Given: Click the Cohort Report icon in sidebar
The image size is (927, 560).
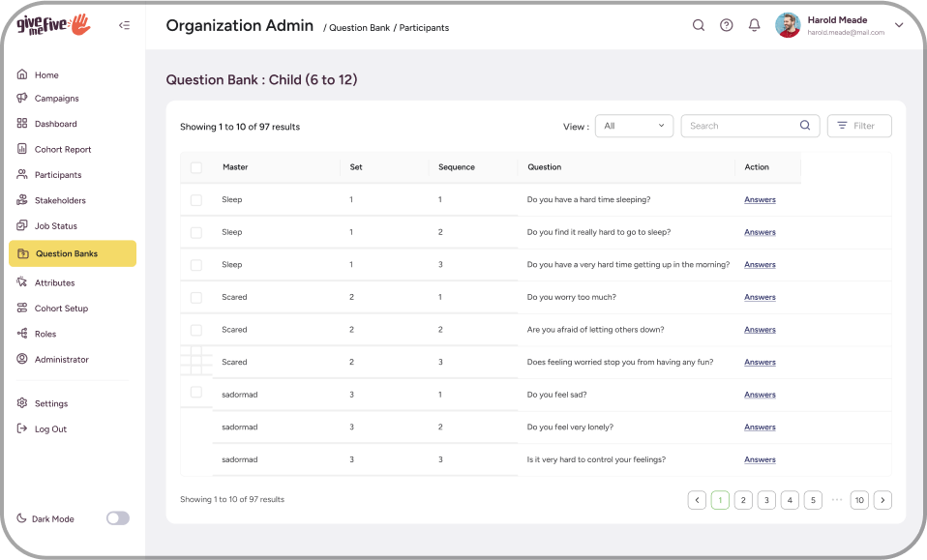Looking at the screenshot, I should [x=22, y=149].
